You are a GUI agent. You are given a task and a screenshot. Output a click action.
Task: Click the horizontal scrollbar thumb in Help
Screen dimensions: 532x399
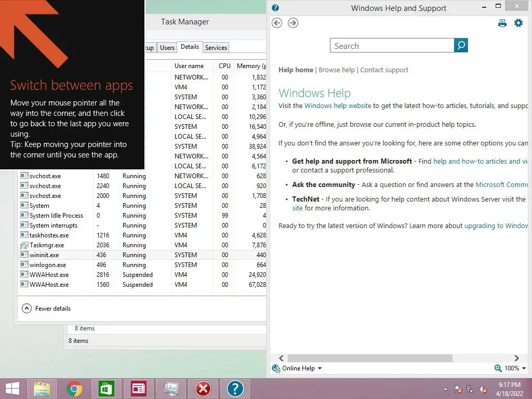[x=370, y=358]
